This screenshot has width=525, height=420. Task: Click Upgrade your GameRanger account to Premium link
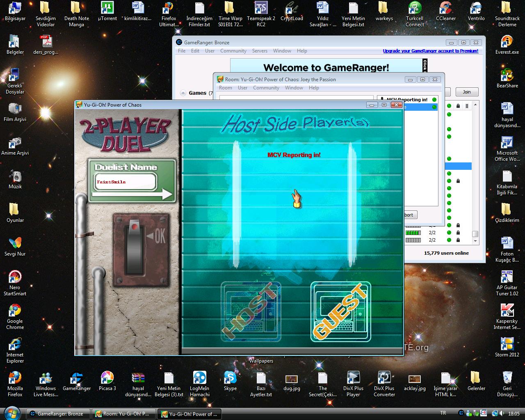pyautogui.click(x=431, y=51)
